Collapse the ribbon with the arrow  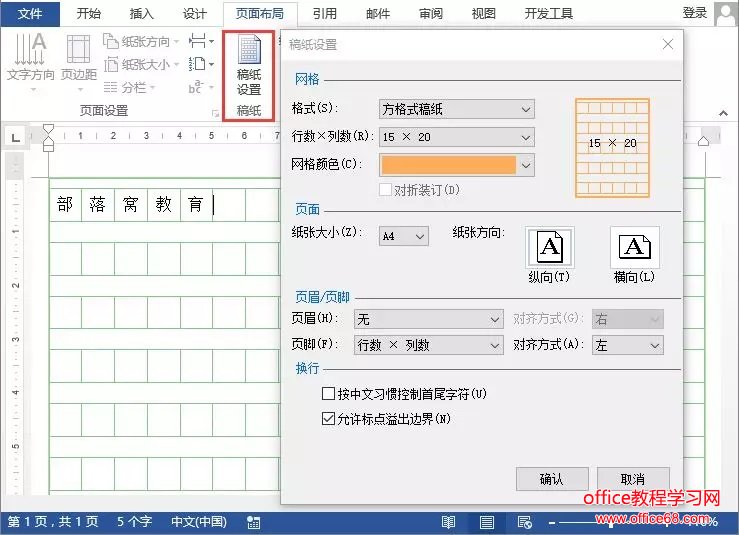pyautogui.click(x=723, y=113)
